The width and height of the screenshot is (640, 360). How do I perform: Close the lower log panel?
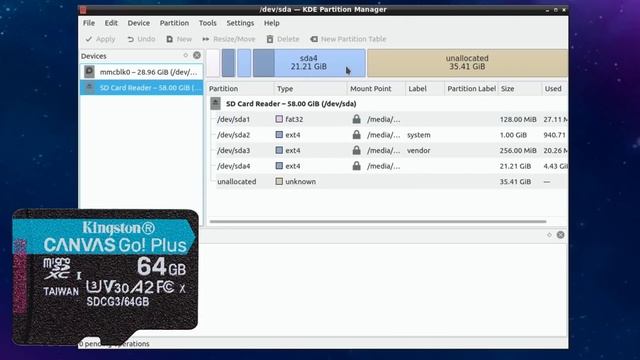click(560, 235)
